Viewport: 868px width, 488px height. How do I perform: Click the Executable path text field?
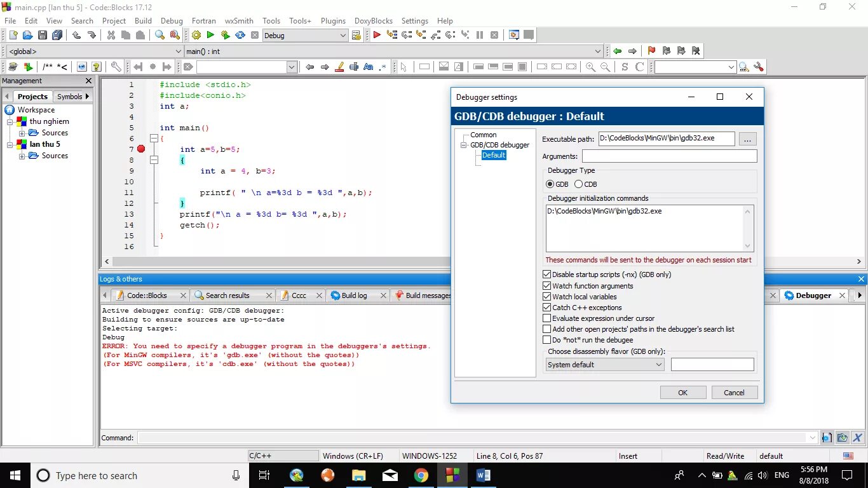[x=667, y=138]
